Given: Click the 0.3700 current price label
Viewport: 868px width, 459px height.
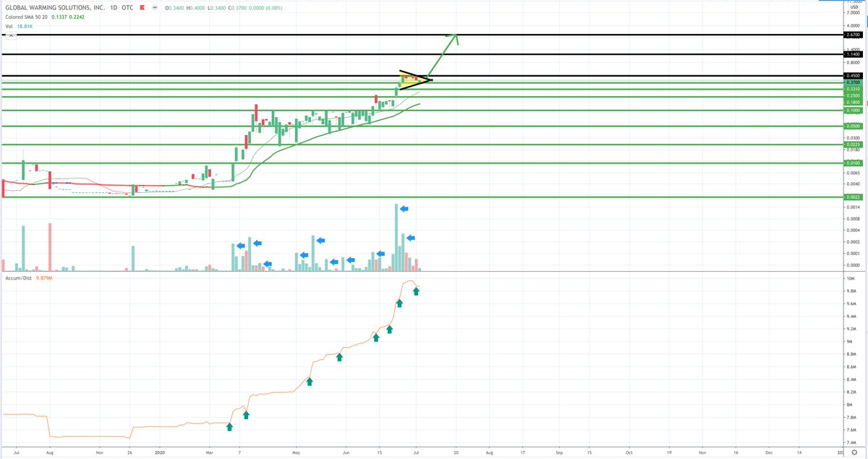Looking at the screenshot, I should click(855, 83).
